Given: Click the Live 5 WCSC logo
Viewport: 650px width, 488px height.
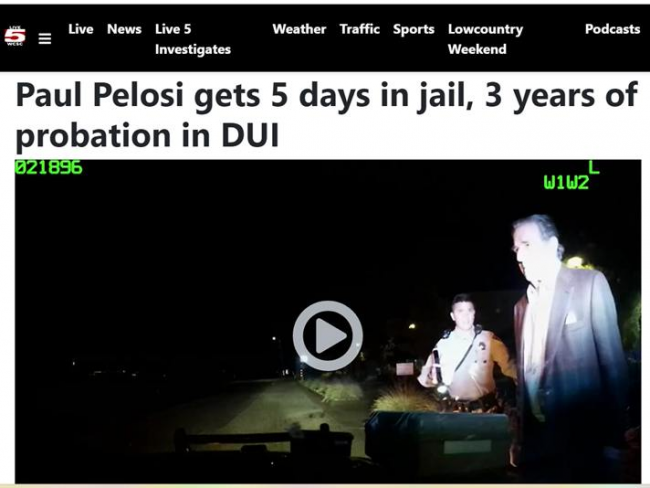Looking at the screenshot, I should click(15, 36).
